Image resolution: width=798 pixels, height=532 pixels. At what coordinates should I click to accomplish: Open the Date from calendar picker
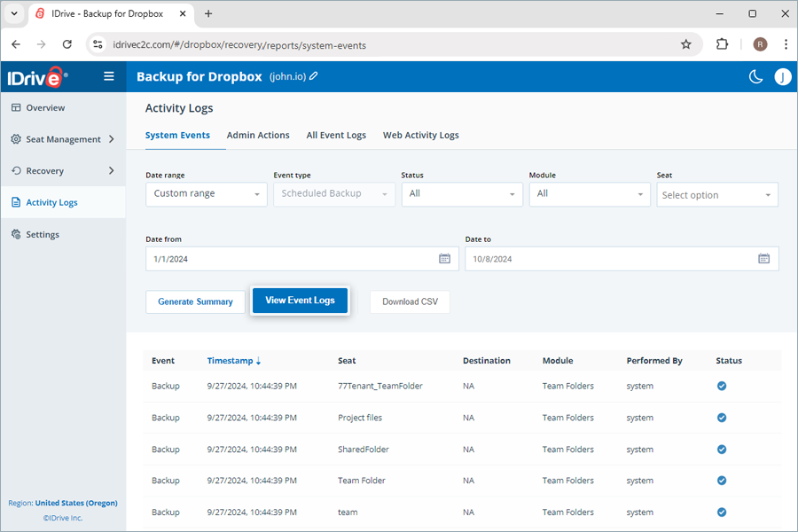445,258
